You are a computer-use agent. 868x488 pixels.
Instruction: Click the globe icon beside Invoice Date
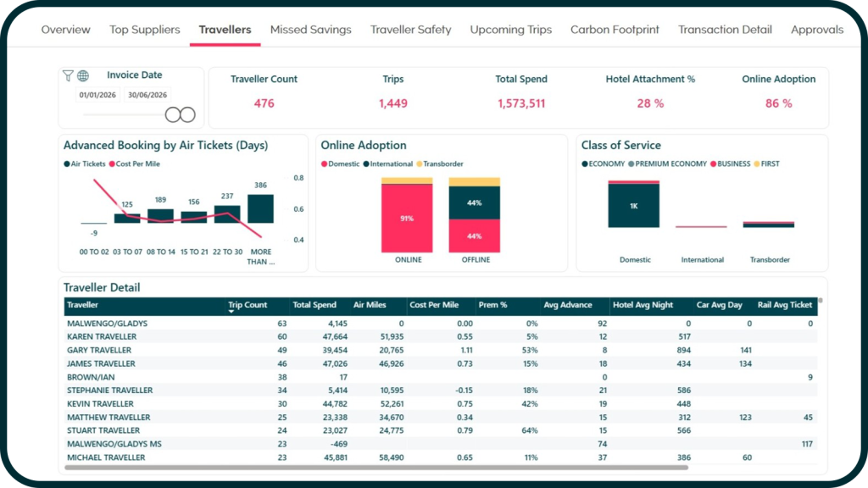(x=83, y=75)
